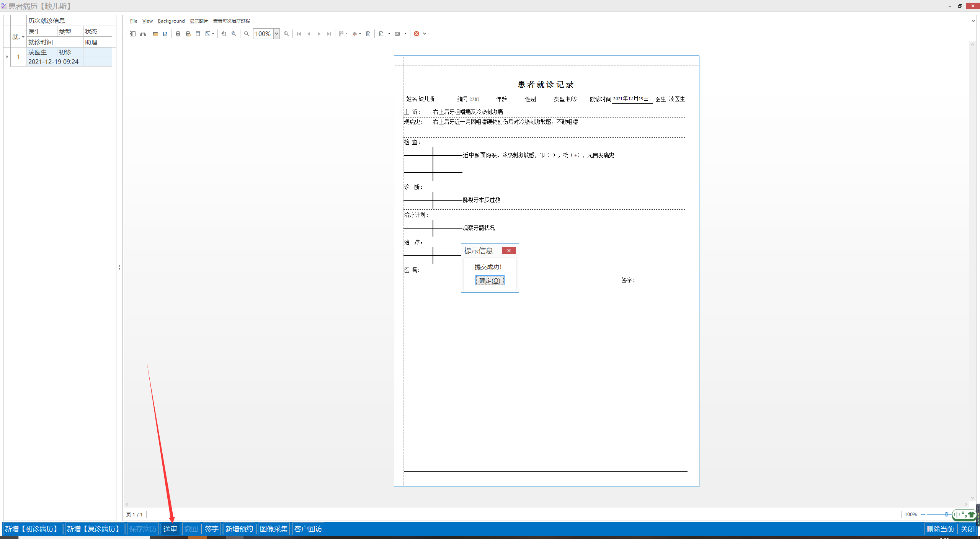The height and width of the screenshot is (539, 980).
Task: Open the View menu
Action: (147, 21)
